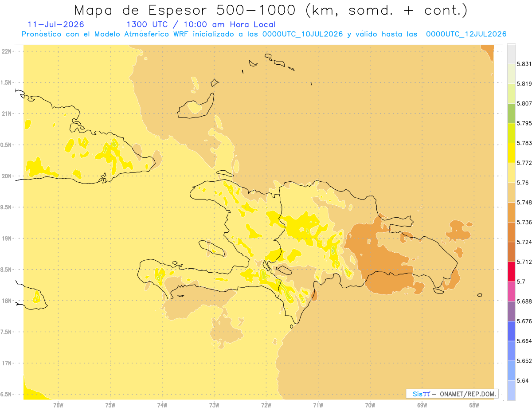This screenshot has height=411, width=532.
Task: Click the latitude label '19N'
Action: [x=6, y=239]
